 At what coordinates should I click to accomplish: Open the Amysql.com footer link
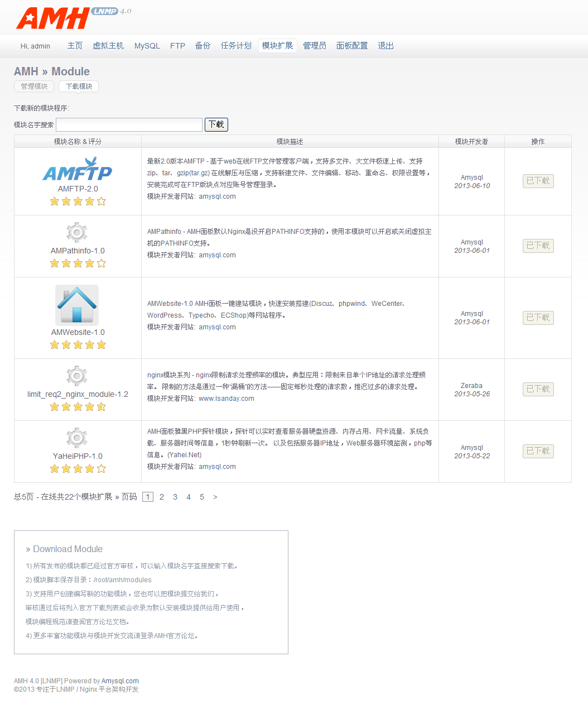click(x=120, y=681)
